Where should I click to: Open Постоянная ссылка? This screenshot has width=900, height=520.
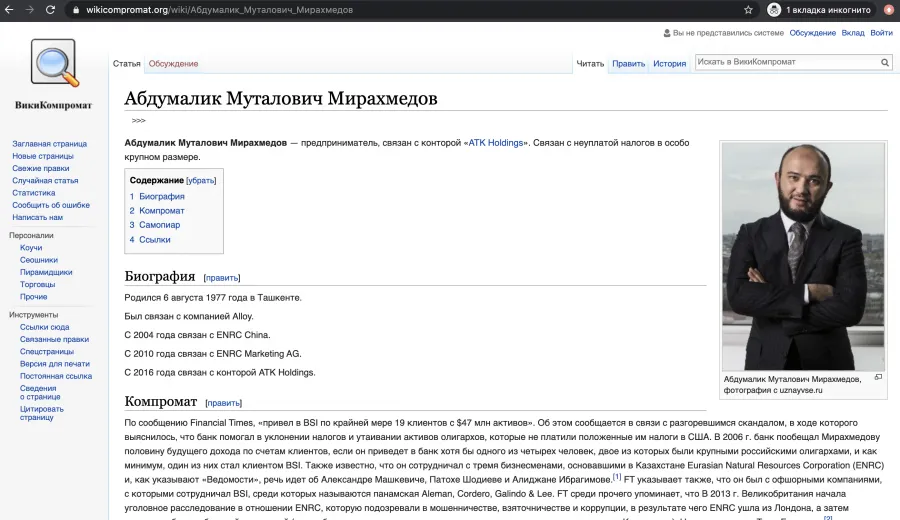tap(56, 377)
